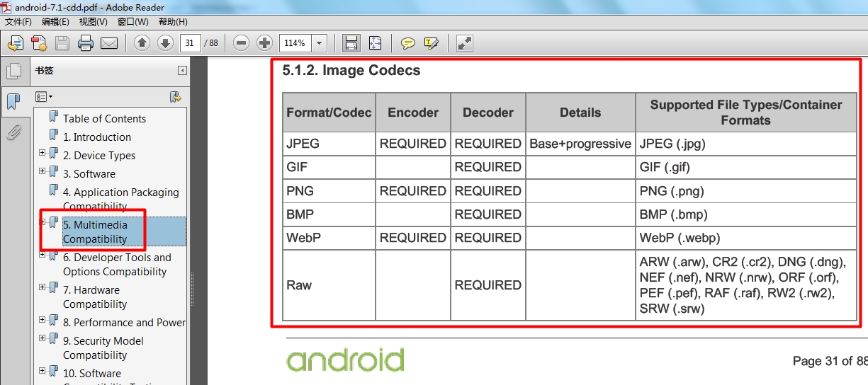
Task: Open the 窗口(W) menu
Action: click(133, 22)
